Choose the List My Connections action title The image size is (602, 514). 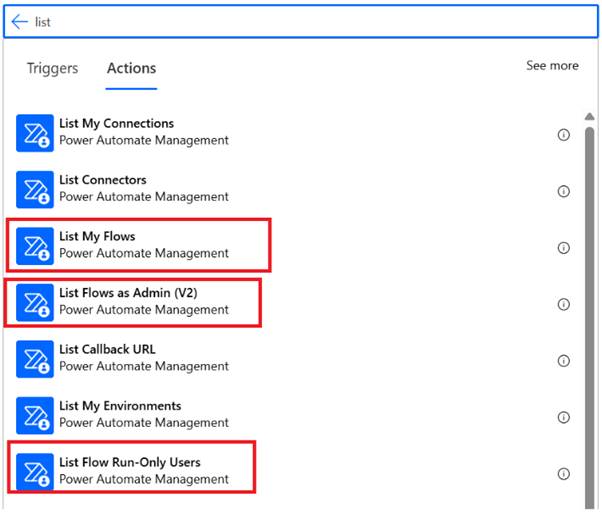(x=116, y=124)
